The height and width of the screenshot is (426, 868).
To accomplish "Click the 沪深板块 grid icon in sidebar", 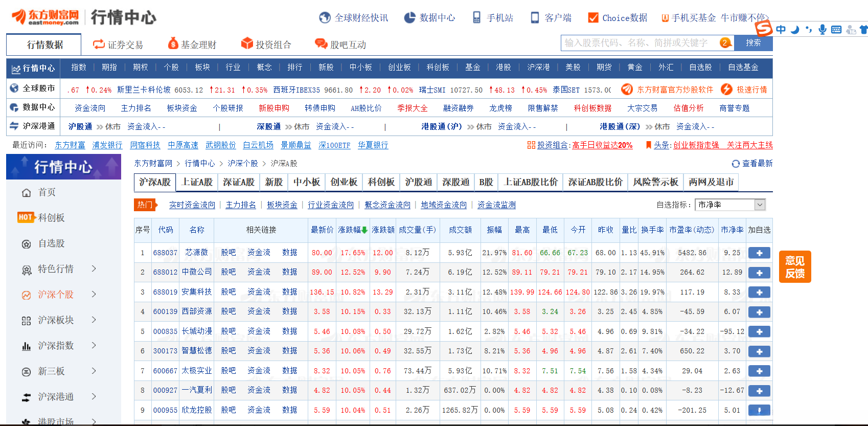I will (27, 321).
